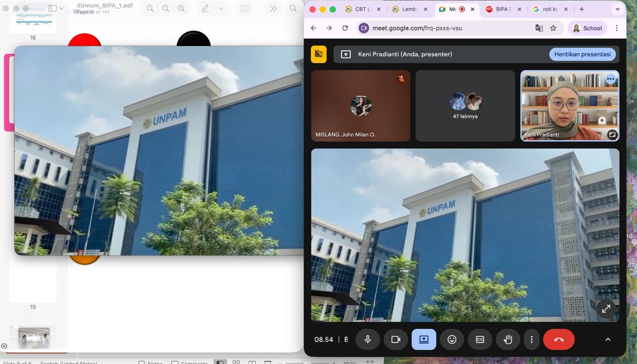
Task: Open the emoji reactions in Meet
Action: [x=452, y=340]
